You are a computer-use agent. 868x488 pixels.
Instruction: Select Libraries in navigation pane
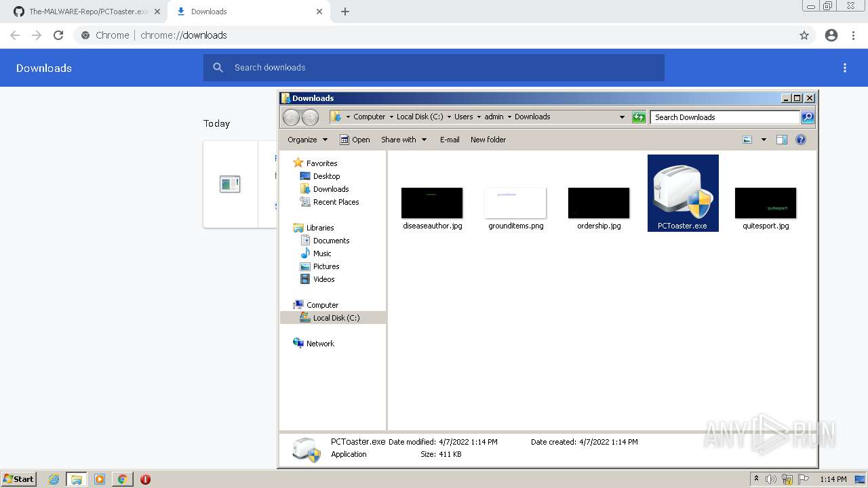coord(319,228)
